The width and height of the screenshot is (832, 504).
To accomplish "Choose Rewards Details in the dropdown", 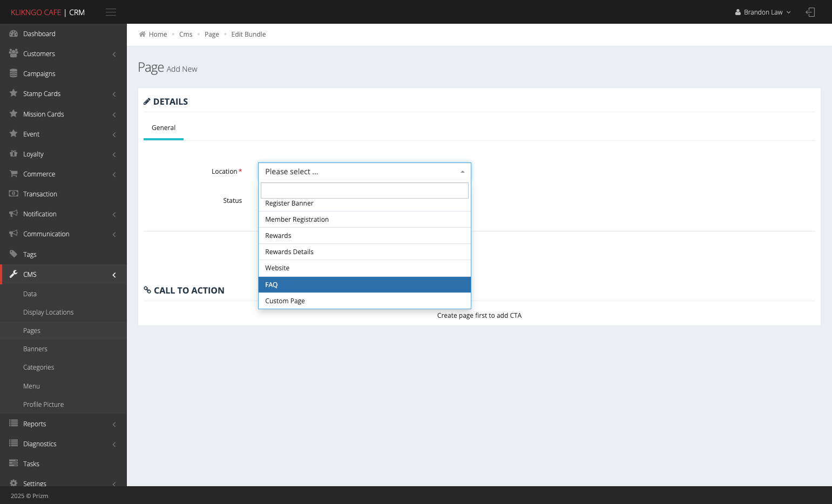I will [364, 252].
